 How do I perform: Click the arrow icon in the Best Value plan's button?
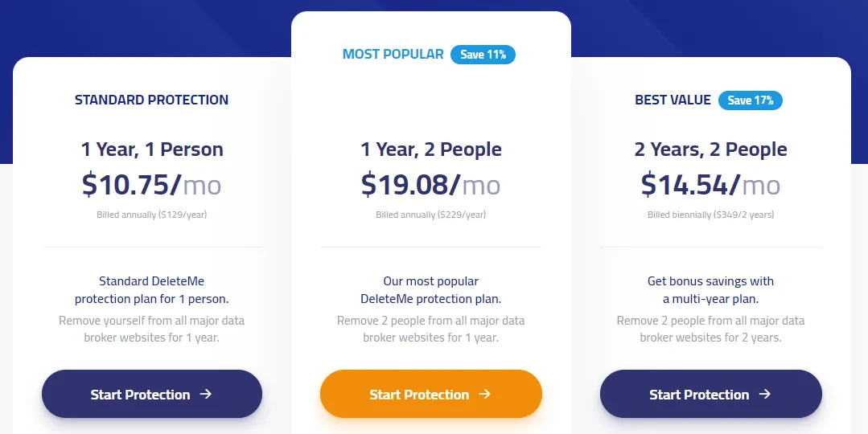[764, 394]
